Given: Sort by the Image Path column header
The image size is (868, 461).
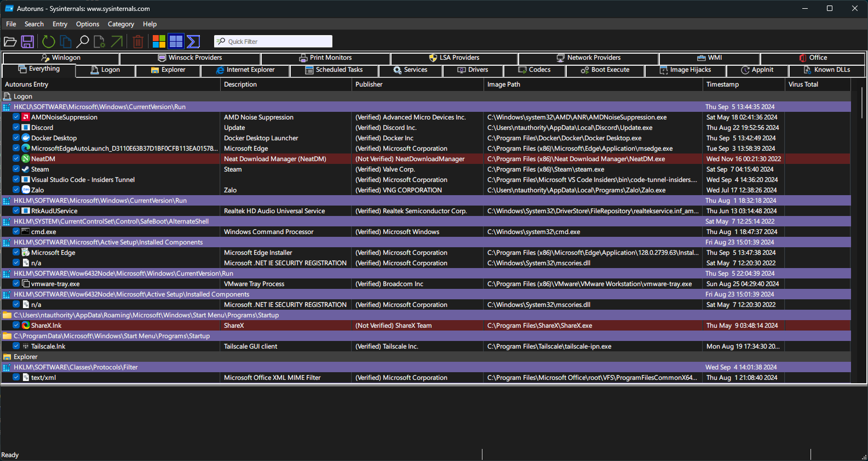Looking at the screenshot, I should pyautogui.click(x=593, y=84).
